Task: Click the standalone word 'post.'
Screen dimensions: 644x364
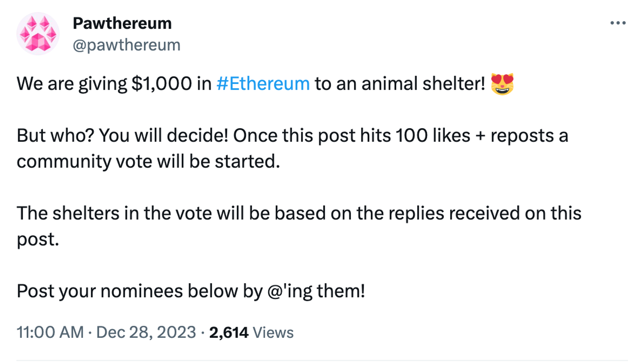Action: (38, 240)
